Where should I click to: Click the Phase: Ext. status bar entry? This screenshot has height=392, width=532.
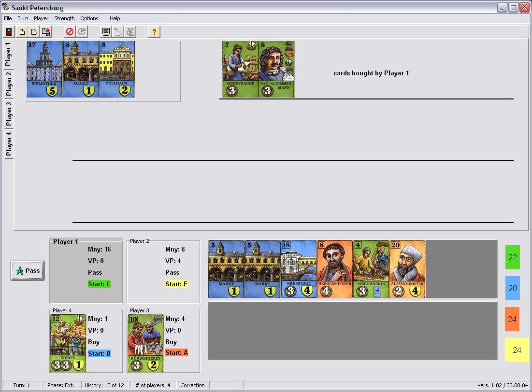click(x=61, y=385)
